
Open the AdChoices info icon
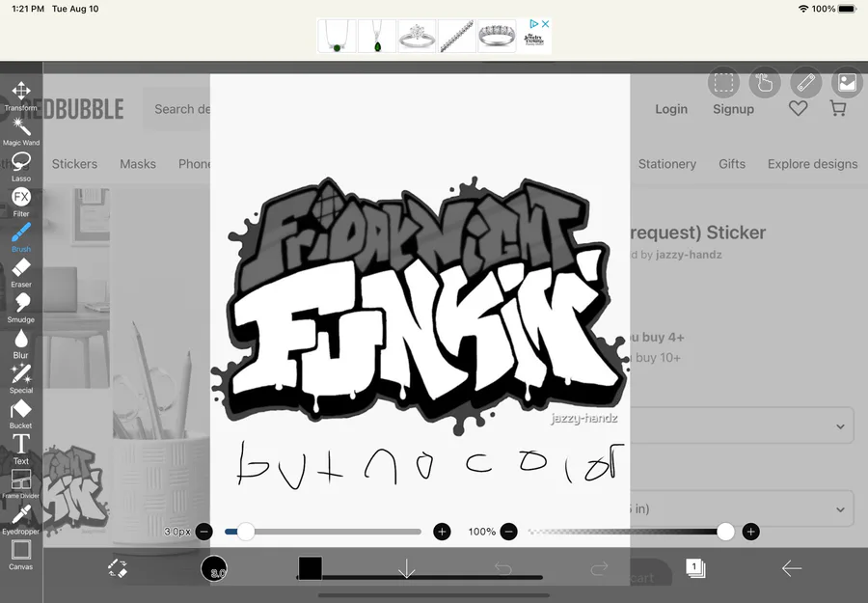533,24
